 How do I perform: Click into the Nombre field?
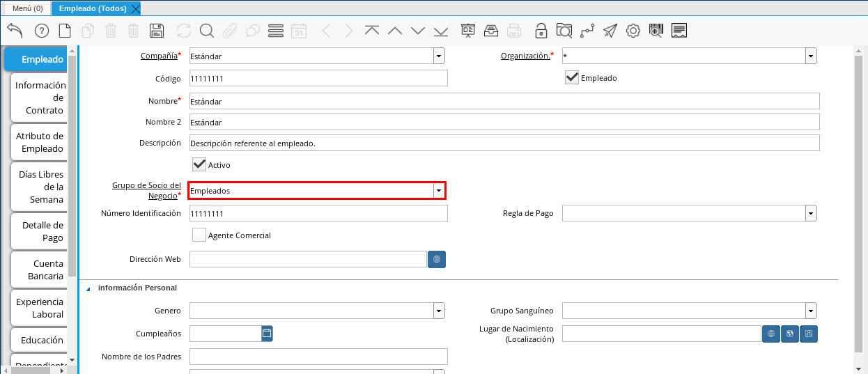(x=504, y=101)
